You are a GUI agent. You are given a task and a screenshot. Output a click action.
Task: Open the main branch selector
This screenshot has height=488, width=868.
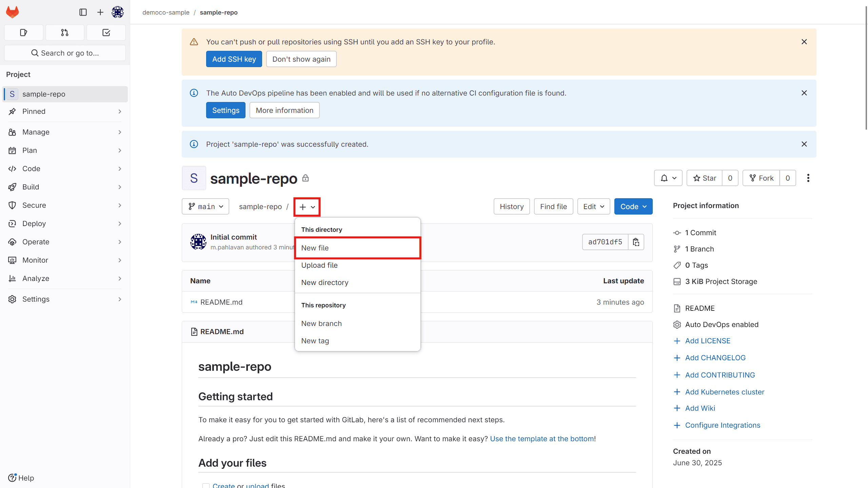pos(205,206)
